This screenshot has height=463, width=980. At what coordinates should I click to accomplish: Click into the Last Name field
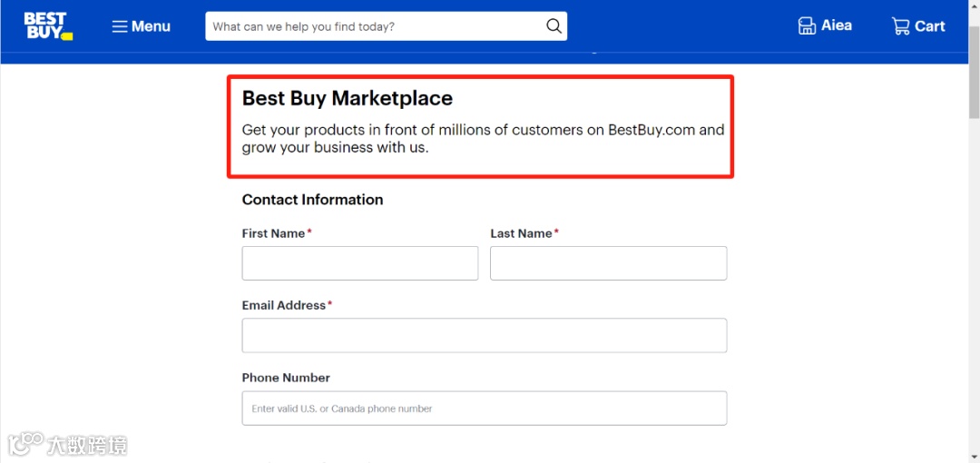click(x=608, y=263)
